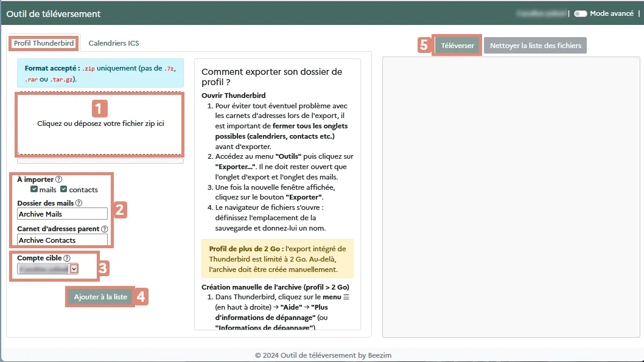This screenshot has height=362, width=644.
Task: Click the Ajouter à la liste button
Action: tap(100, 297)
